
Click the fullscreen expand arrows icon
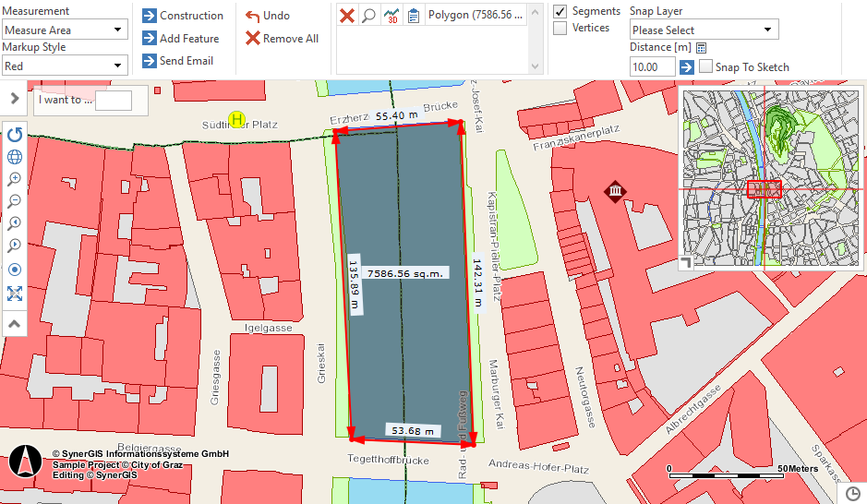coord(15,294)
